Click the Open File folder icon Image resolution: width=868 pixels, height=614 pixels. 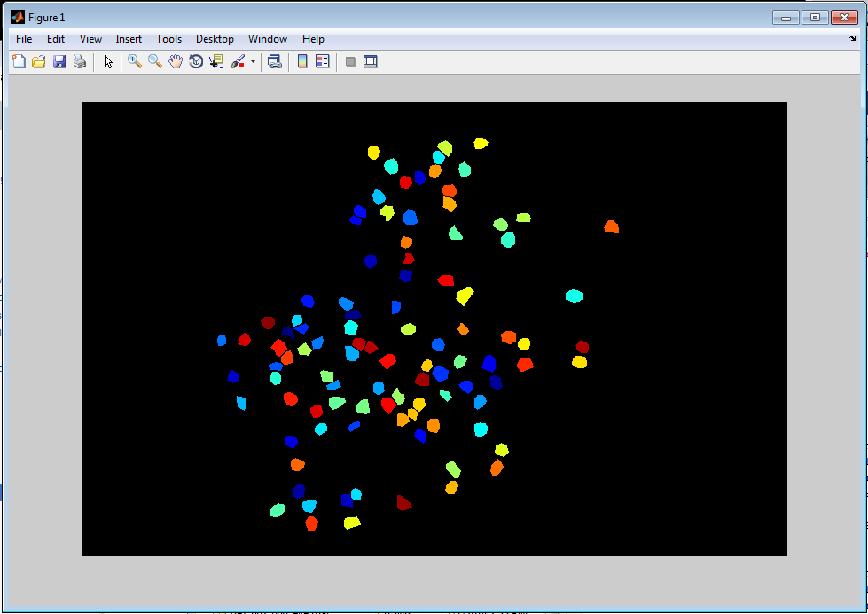pos(38,61)
